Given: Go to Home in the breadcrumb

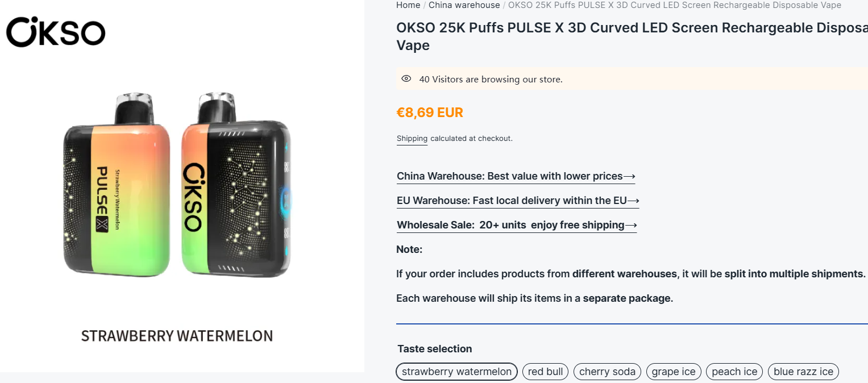Looking at the screenshot, I should pos(408,5).
